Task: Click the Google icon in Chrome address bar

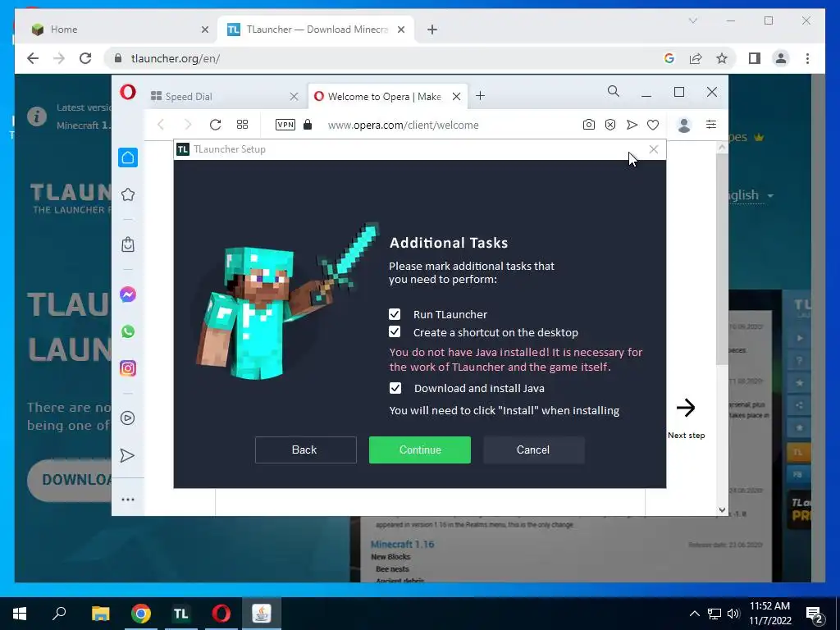Action: coord(669,58)
